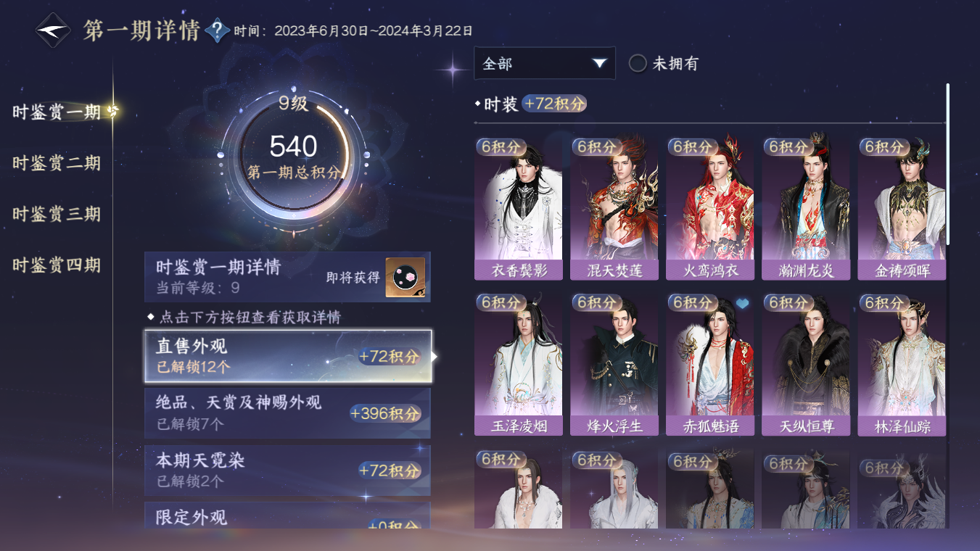
Task: Click the upcoming reward item icon
Action: (405, 277)
